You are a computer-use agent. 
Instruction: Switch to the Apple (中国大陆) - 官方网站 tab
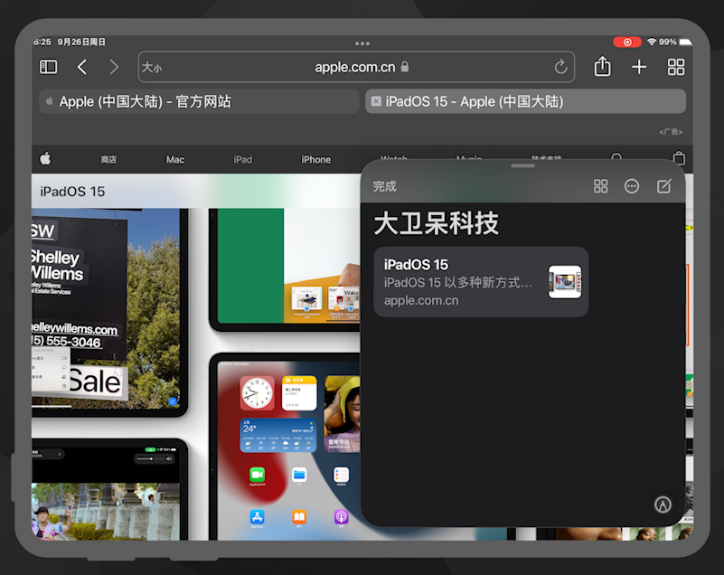[x=198, y=101]
